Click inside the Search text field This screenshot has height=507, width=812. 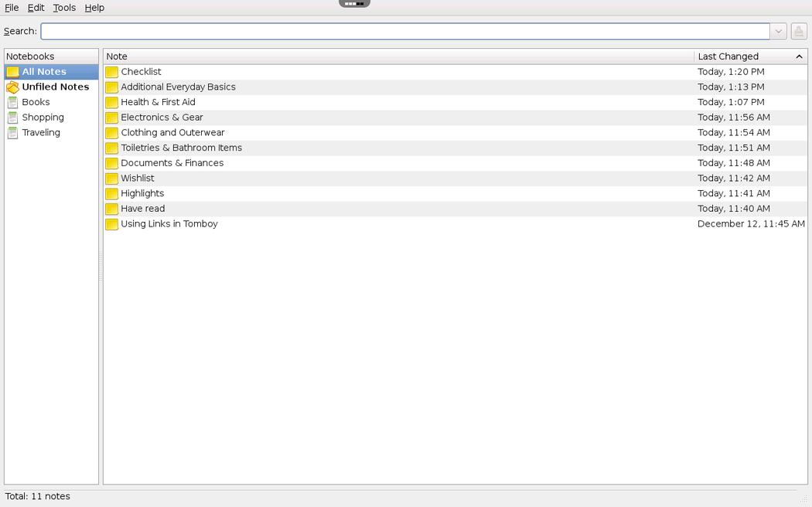404,32
